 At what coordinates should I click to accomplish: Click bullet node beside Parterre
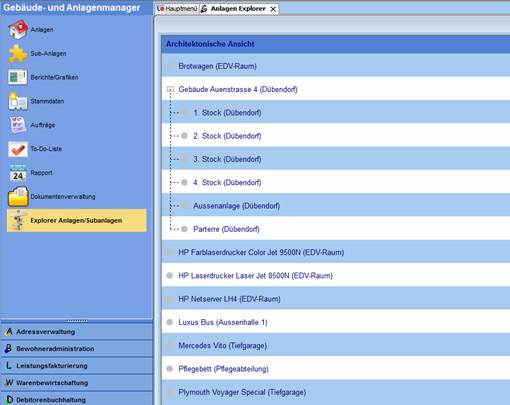[x=184, y=229]
